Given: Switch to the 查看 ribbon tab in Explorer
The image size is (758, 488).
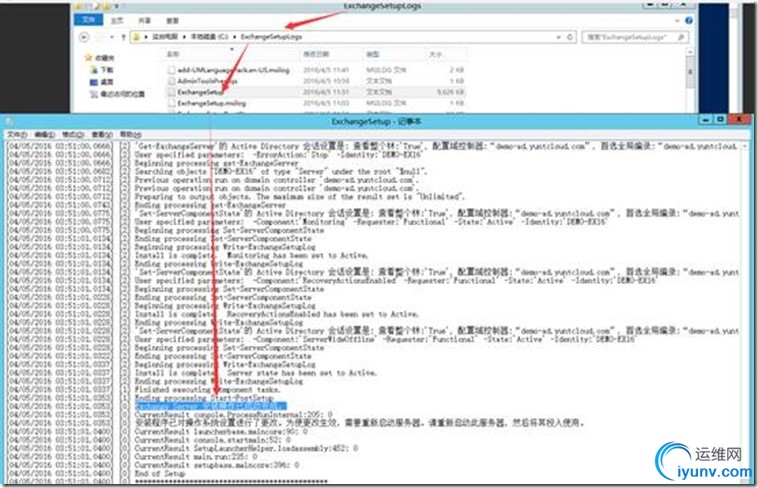Looking at the screenshot, I should 173,20.
